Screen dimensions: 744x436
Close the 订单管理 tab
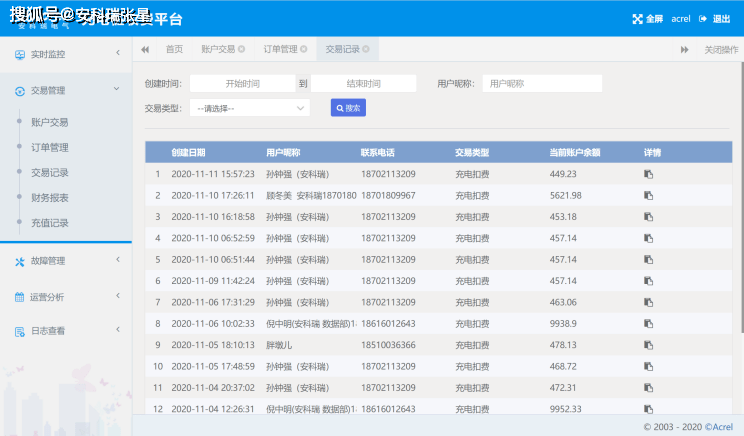point(304,49)
